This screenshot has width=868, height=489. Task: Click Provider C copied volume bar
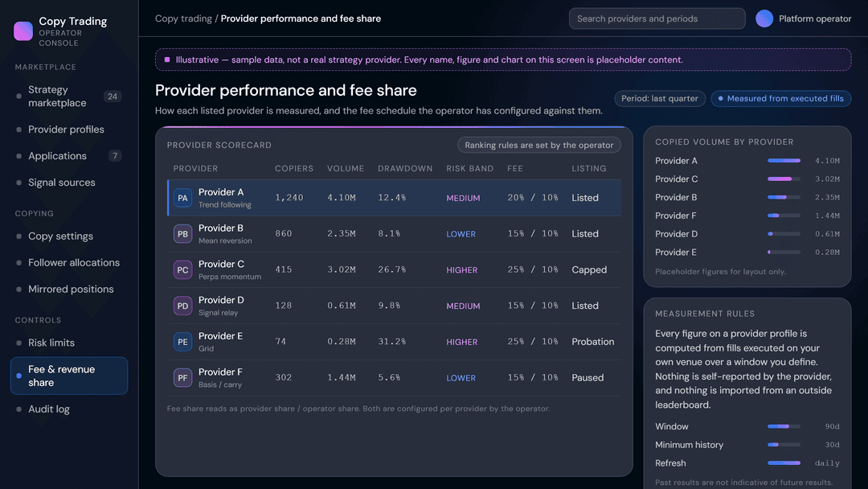click(784, 179)
